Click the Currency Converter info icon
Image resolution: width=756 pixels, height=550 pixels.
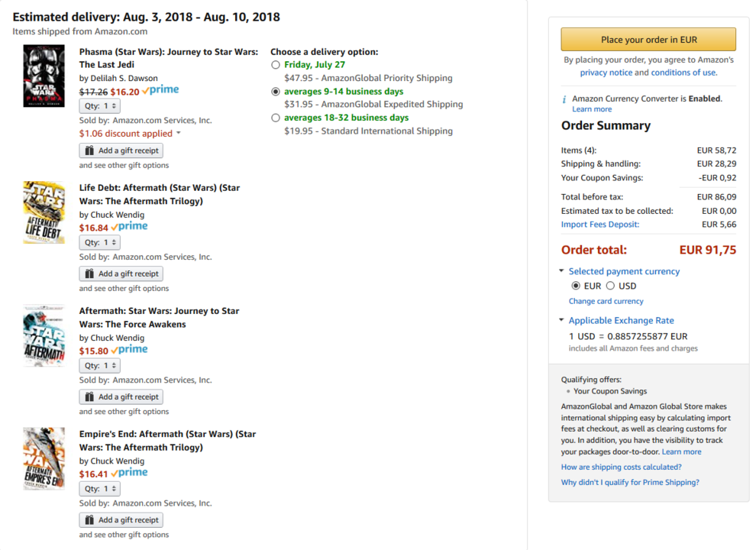click(x=564, y=99)
